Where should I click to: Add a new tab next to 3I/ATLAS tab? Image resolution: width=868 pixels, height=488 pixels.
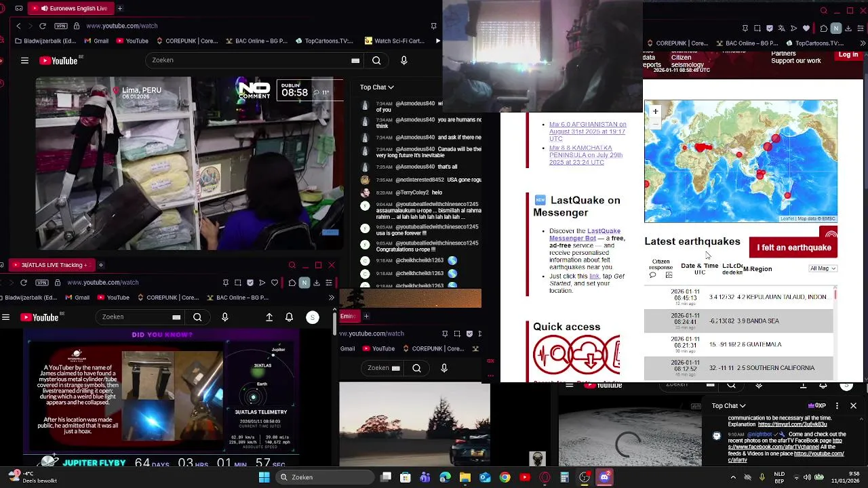coord(100,265)
